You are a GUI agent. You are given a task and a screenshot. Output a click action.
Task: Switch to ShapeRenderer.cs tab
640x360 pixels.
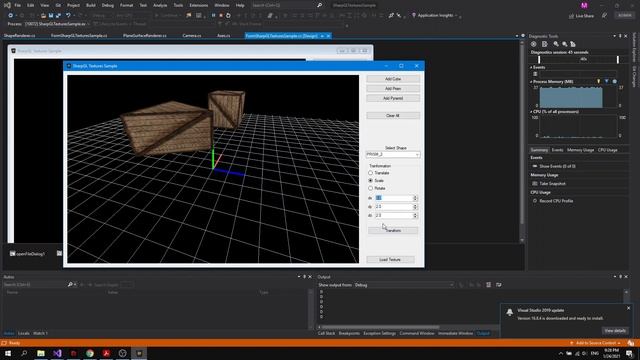point(20,36)
